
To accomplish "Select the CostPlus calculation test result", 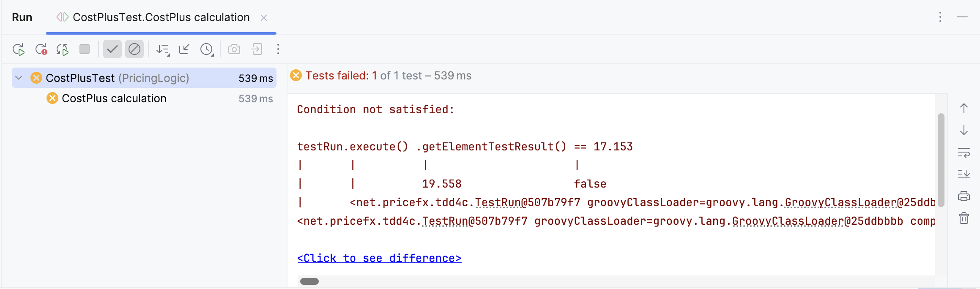I will (x=114, y=98).
